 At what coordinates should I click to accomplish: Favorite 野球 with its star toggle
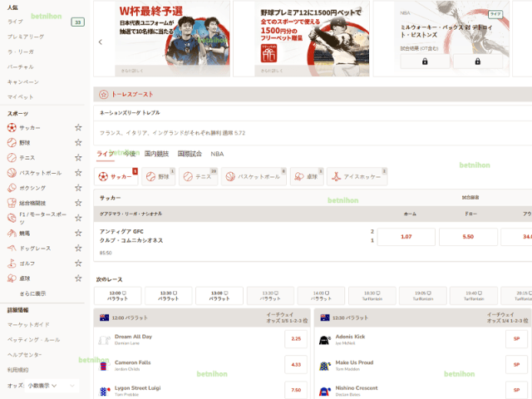(x=78, y=142)
